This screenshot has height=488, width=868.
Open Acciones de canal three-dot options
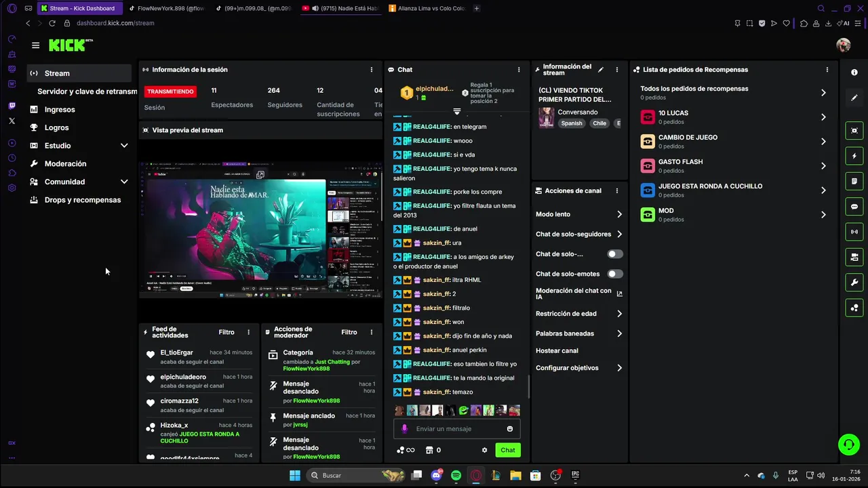coord(617,191)
